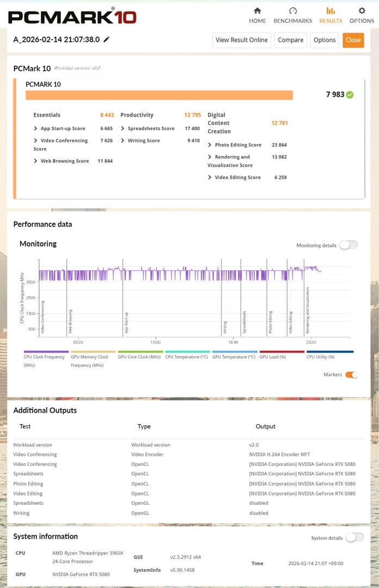The image size is (379, 588).
Task: Click the AMD Ryzen Threadripper 3960X CPU value
Action: point(88,557)
